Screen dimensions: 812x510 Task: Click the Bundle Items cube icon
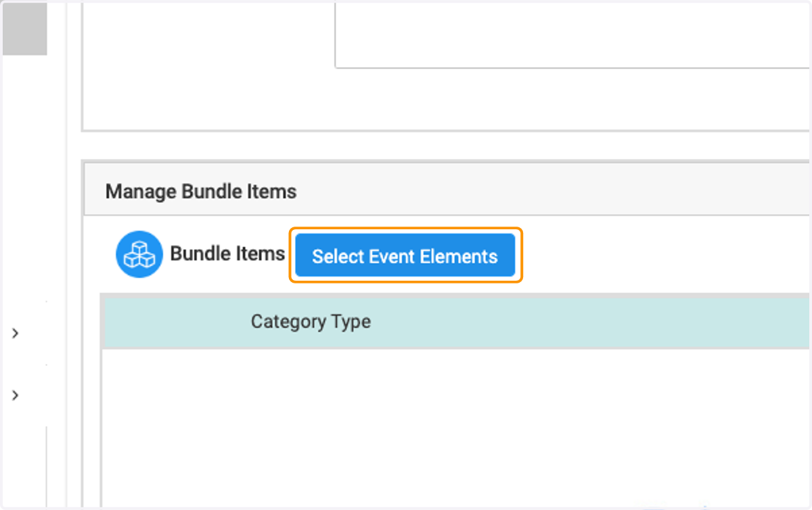click(x=139, y=254)
